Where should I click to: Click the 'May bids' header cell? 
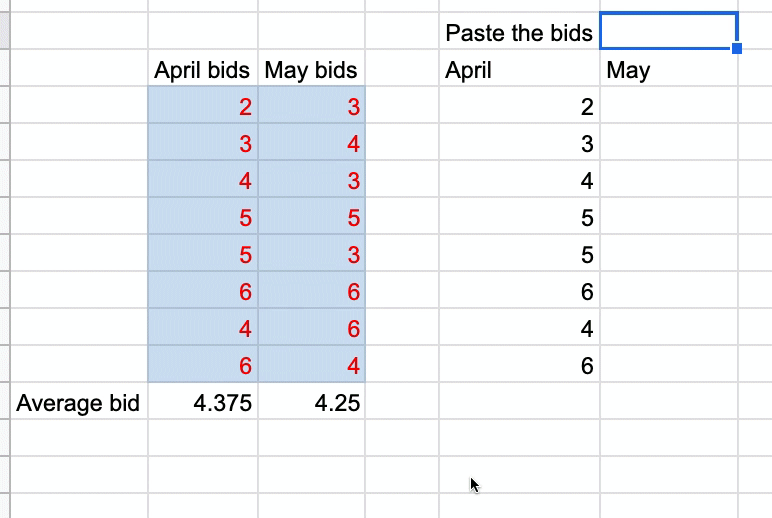tap(311, 70)
